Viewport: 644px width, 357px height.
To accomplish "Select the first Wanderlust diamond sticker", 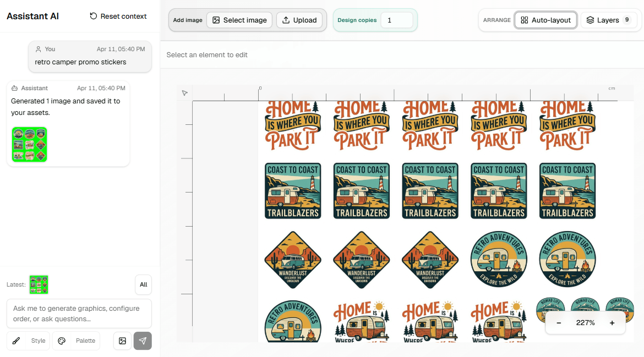I will click(x=292, y=260).
